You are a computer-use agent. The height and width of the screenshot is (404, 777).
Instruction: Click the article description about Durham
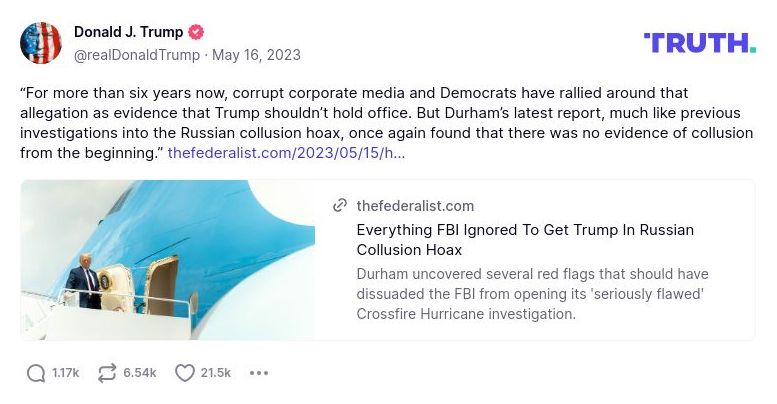pos(532,294)
